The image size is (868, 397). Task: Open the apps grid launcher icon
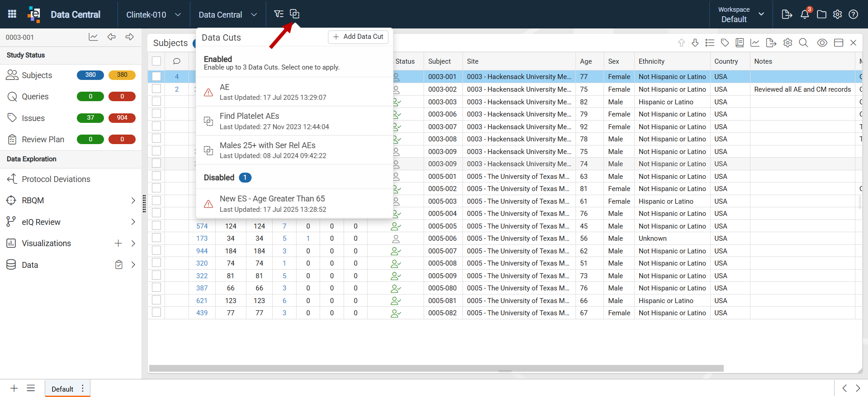click(x=12, y=14)
